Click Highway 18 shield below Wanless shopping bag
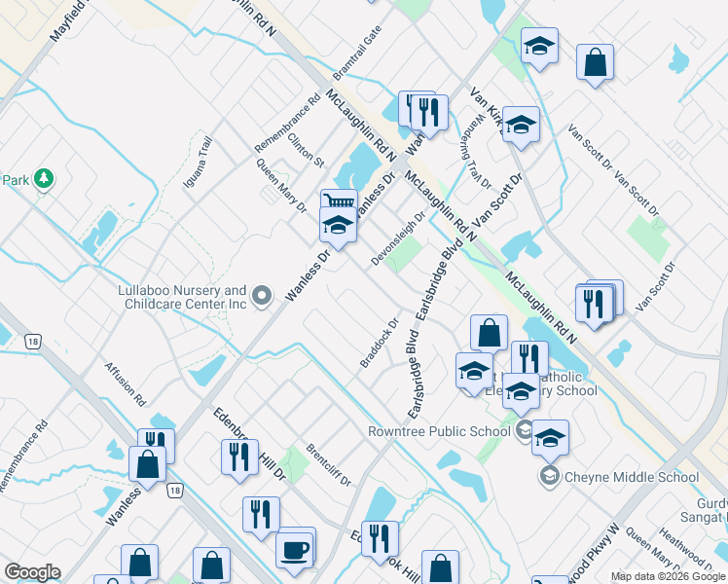 point(174,491)
